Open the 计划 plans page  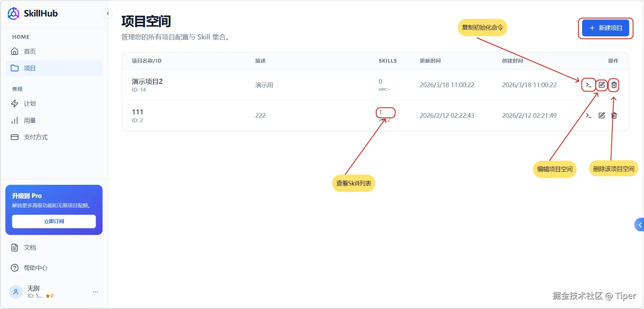click(54, 103)
